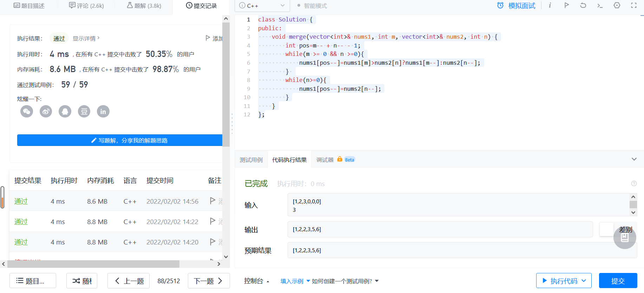Share result via the Weibo icon
Screen dimensions: 644x293
pyautogui.click(x=46, y=112)
